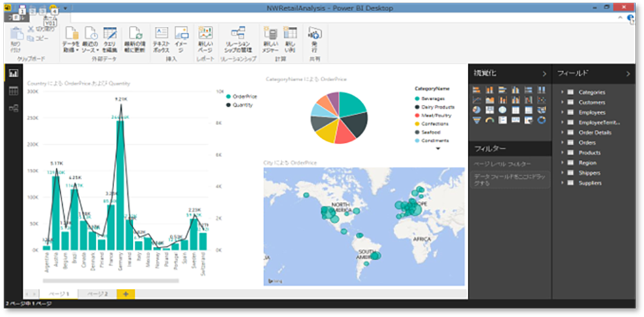Click the Confections legend color marker
644x317 pixels.
coord(417,124)
